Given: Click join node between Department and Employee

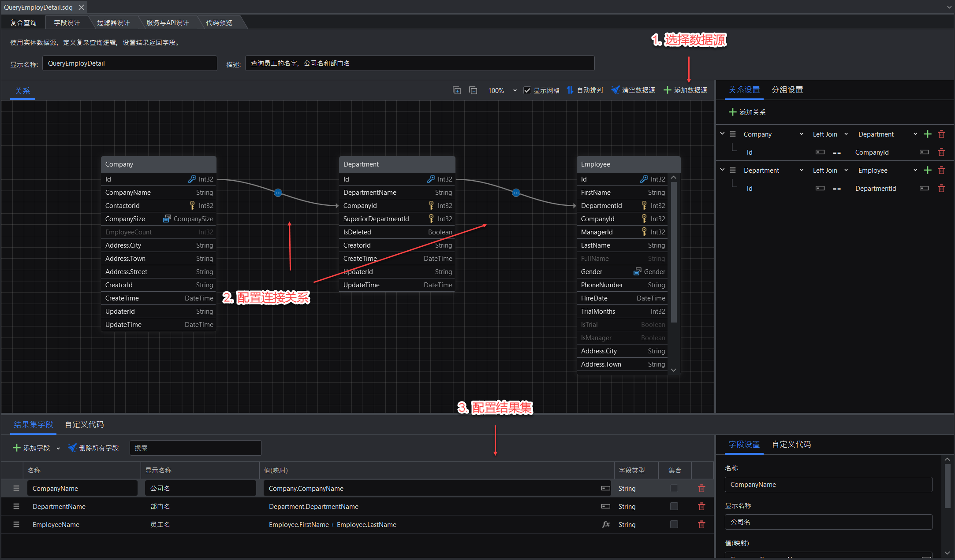Looking at the screenshot, I should pyautogui.click(x=516, y=193).
